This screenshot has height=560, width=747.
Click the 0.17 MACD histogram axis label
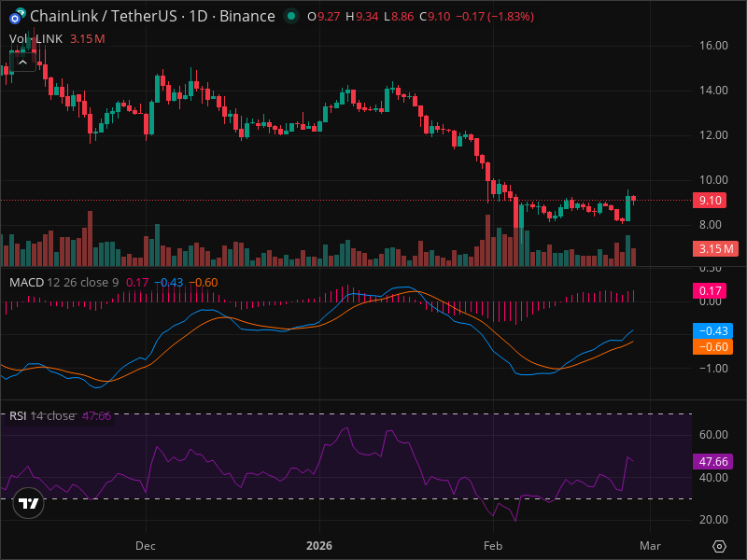pyautogui.click(x=710, y=290)
